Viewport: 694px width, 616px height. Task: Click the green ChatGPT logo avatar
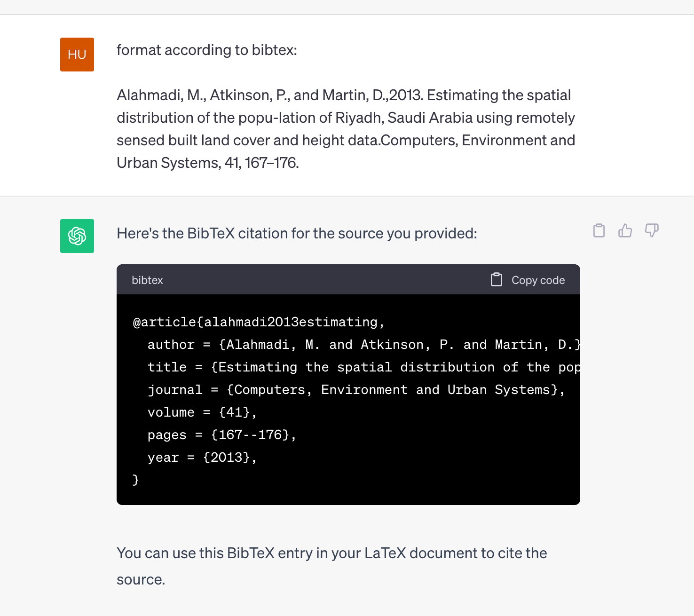77,236
